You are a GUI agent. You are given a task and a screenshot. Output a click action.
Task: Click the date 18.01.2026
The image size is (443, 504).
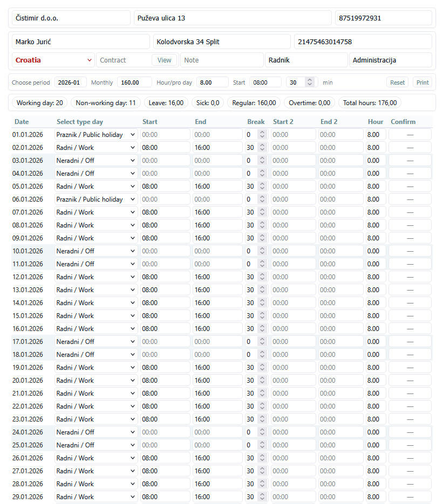coord(28,355)
